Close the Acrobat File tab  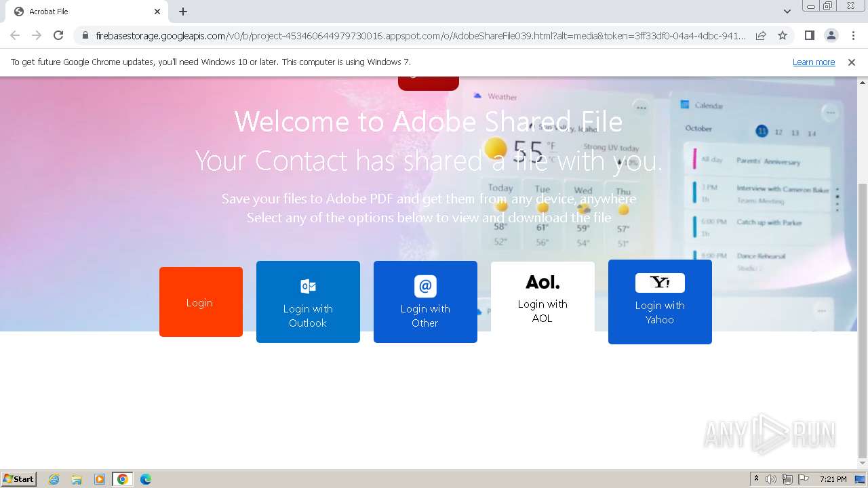(x=157, y=12)
